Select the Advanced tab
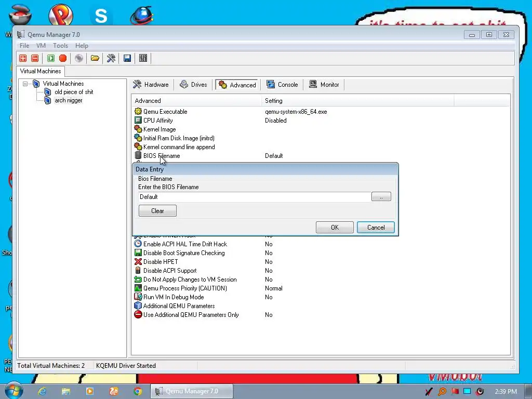Viewport: 532px width, 399px height. 237,85
